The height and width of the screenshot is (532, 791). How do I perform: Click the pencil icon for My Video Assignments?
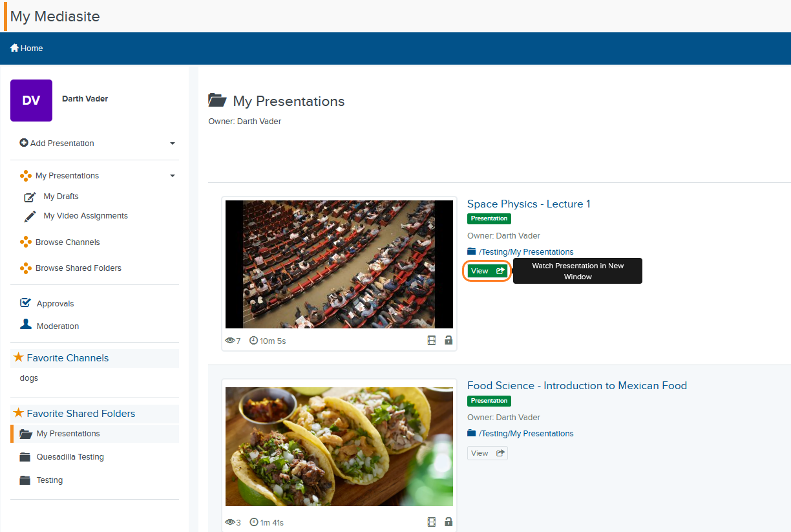[30, 217]
